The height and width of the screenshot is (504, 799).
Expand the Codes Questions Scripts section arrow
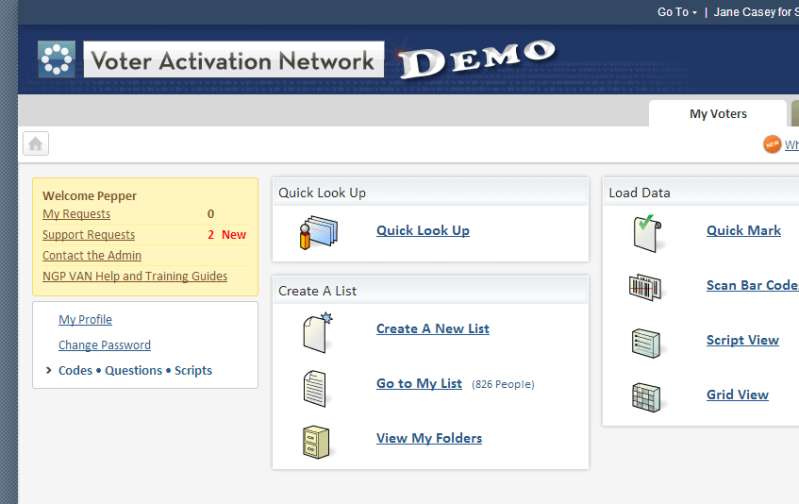pyautogui.click(x=48, y=370)
